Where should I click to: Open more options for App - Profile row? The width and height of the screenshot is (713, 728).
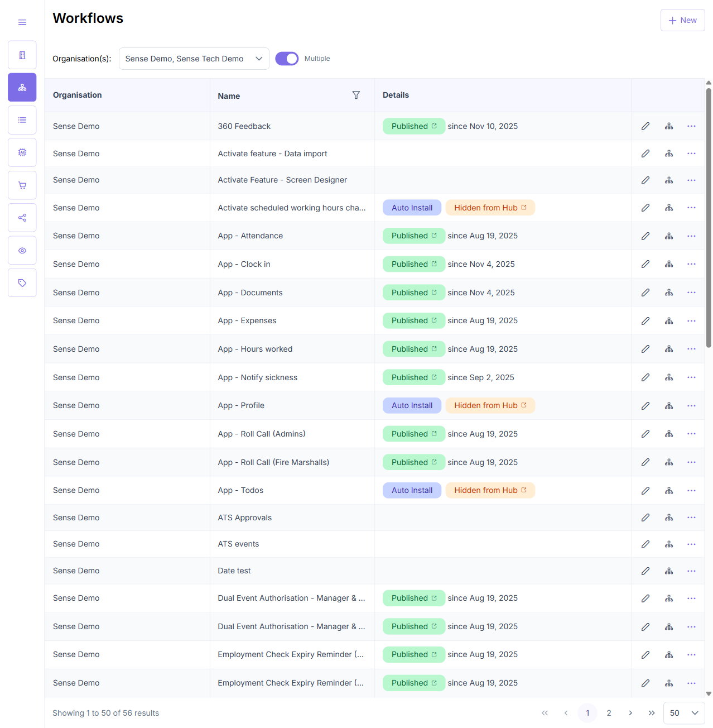(x=691, y=405)
